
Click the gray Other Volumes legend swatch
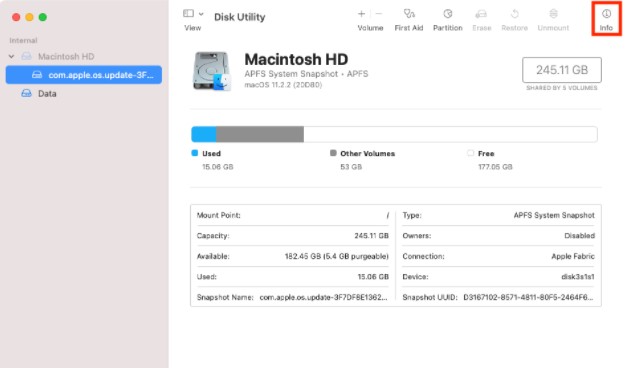tap(333, 153)
